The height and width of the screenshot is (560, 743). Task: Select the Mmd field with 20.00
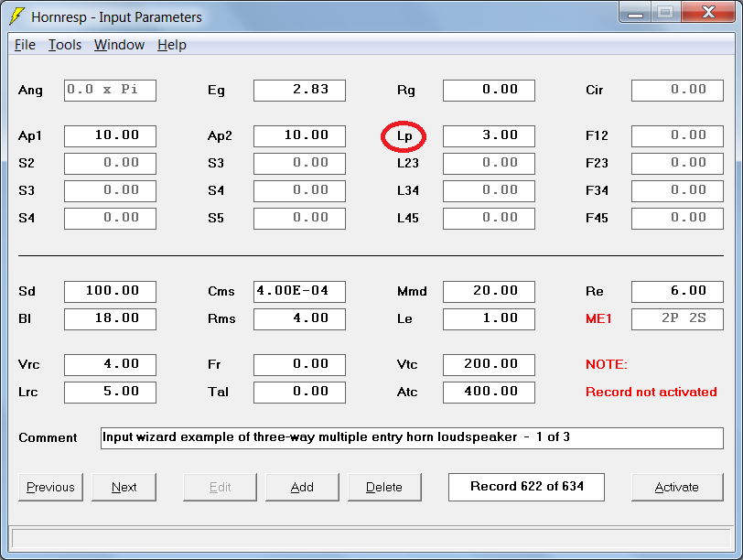(489, 291)
